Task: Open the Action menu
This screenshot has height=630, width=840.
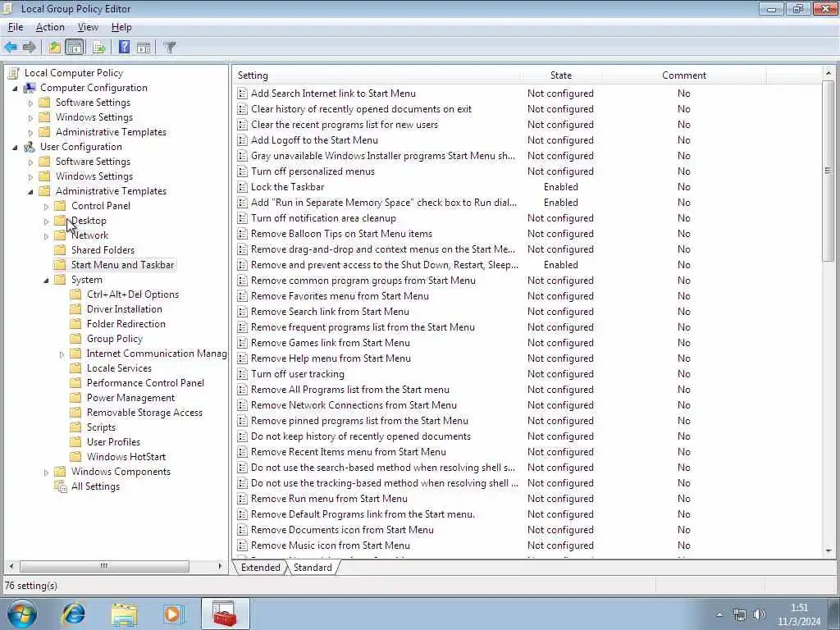Action: coord(50,27)
